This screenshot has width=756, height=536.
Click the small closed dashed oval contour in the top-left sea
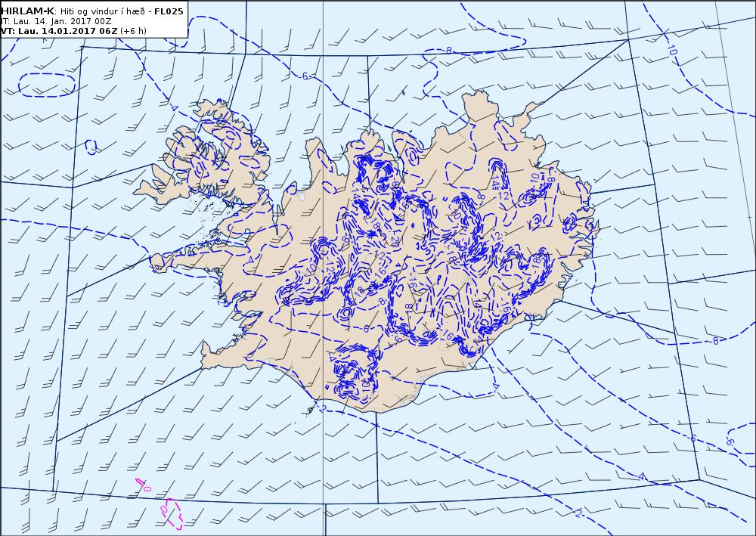pyautogui.click(x=47, y=85)
